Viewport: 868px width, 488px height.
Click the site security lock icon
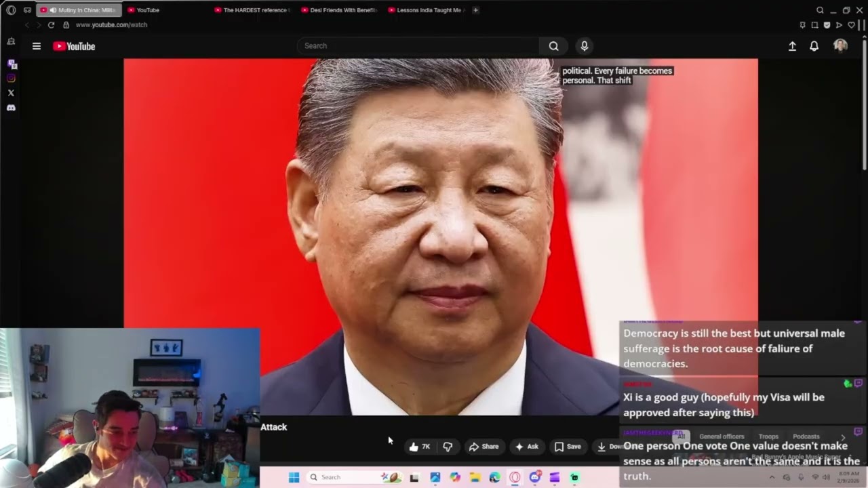[x=66, y=25]
